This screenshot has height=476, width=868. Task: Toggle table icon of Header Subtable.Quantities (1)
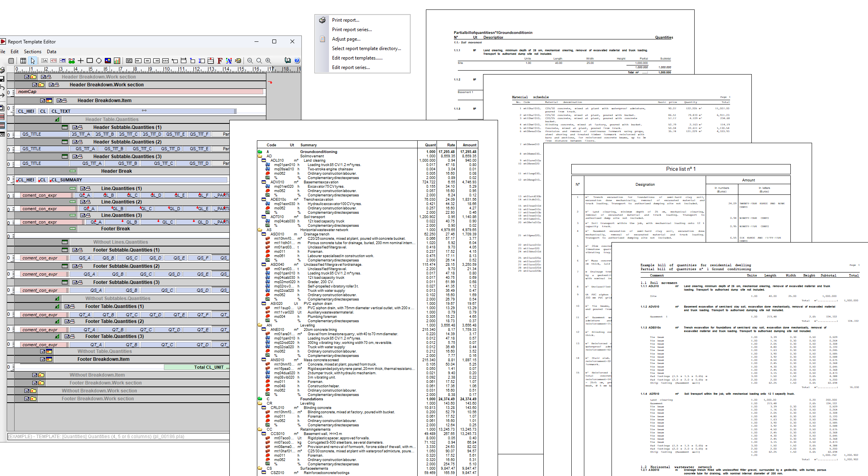pos(65,127)
